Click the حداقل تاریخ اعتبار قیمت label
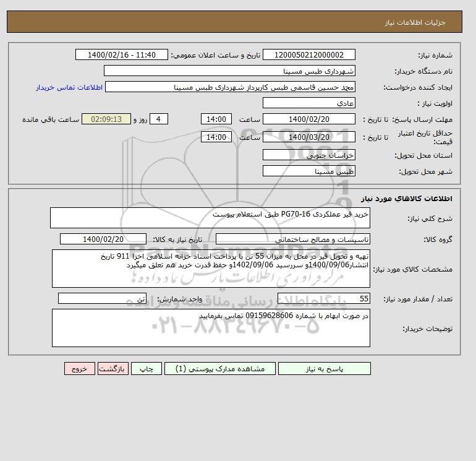476x461 pixels. (425, 137)
